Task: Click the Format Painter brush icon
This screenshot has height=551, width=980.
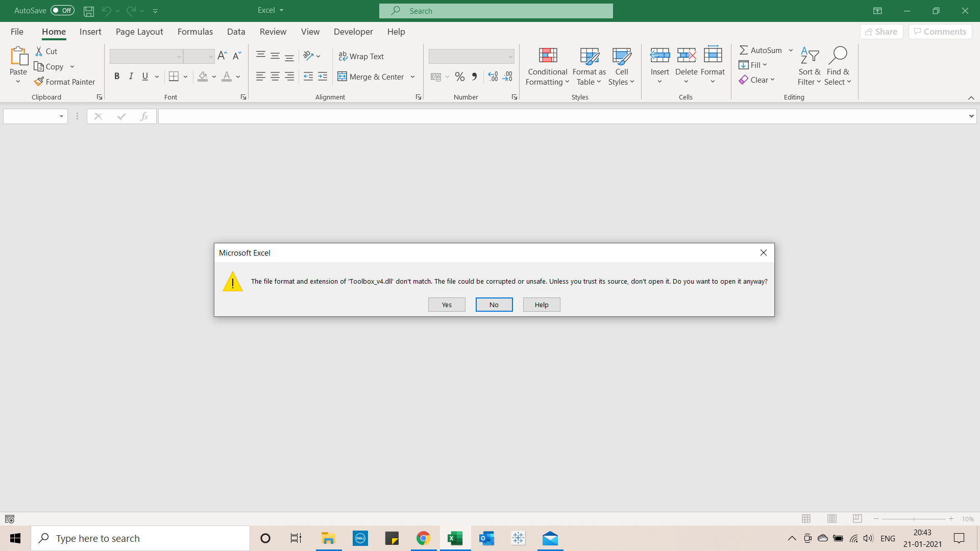Action: click(x=39, y=82)
